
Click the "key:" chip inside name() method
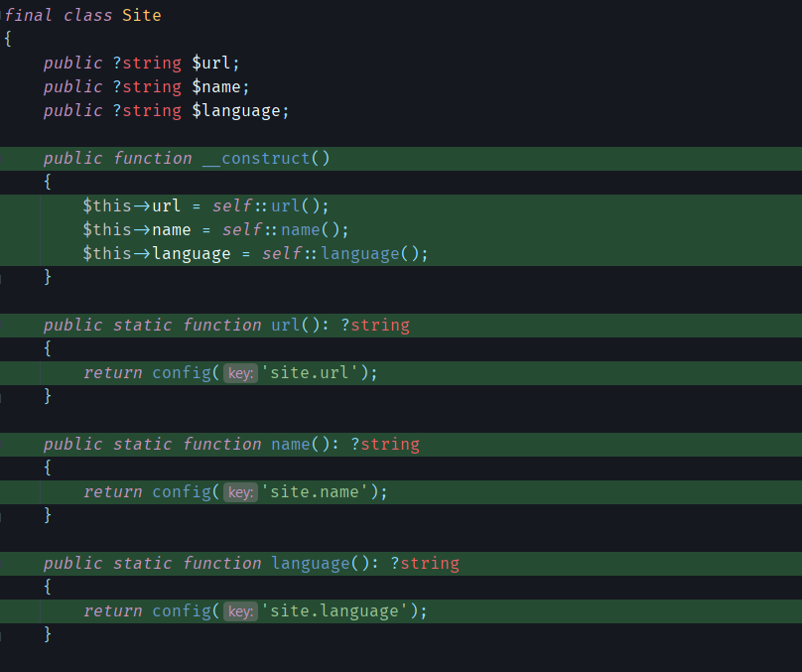pyautogui.click(x=239, y=491)
